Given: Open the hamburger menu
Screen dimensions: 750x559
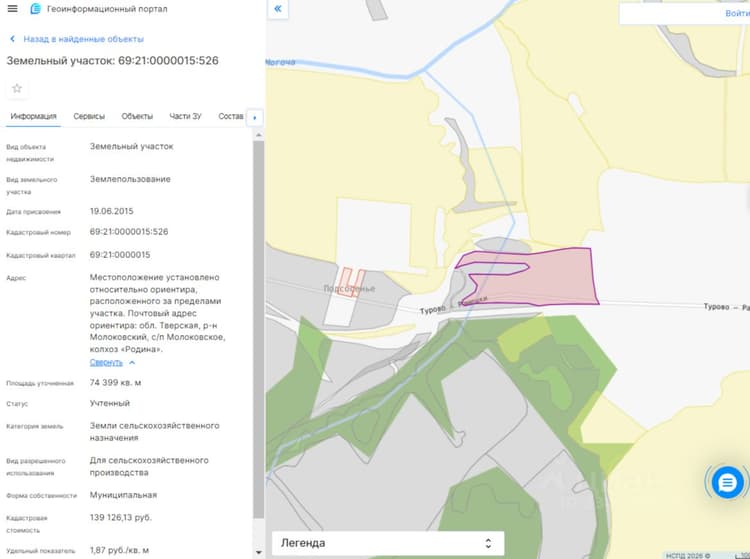Looking at the screenshot, I should 12,9.
